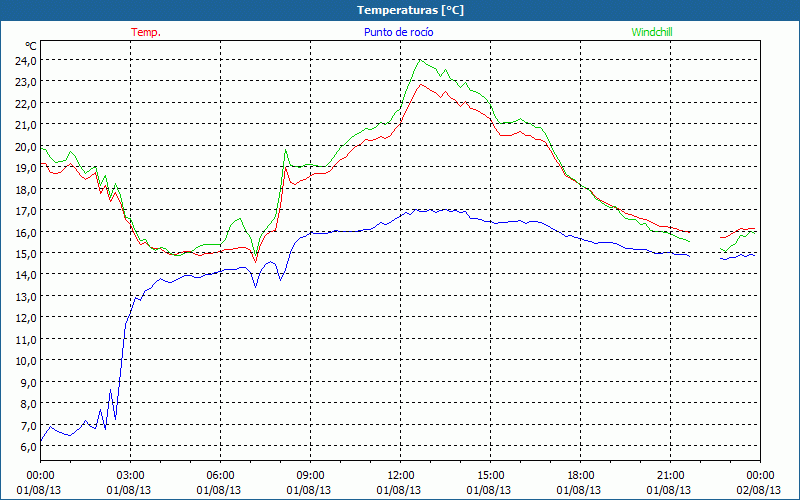Click the 00:00 time label above 01/08/13
This screenshot has width=800, height=500.
(x=40, y=476)
